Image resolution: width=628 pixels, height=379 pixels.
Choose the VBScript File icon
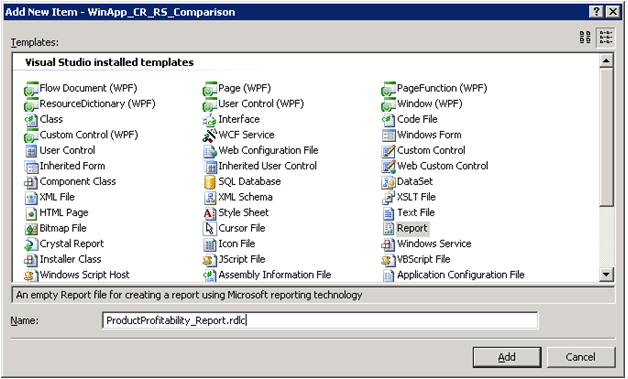(x=388, y=260)
